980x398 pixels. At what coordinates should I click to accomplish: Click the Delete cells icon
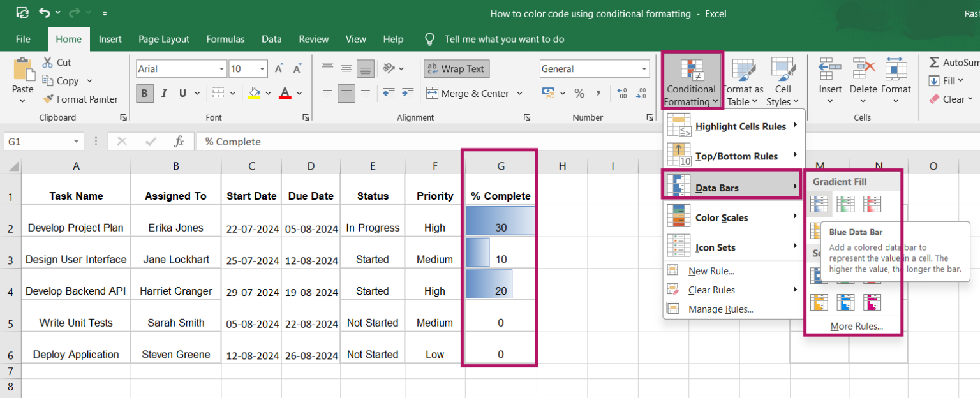863,69
